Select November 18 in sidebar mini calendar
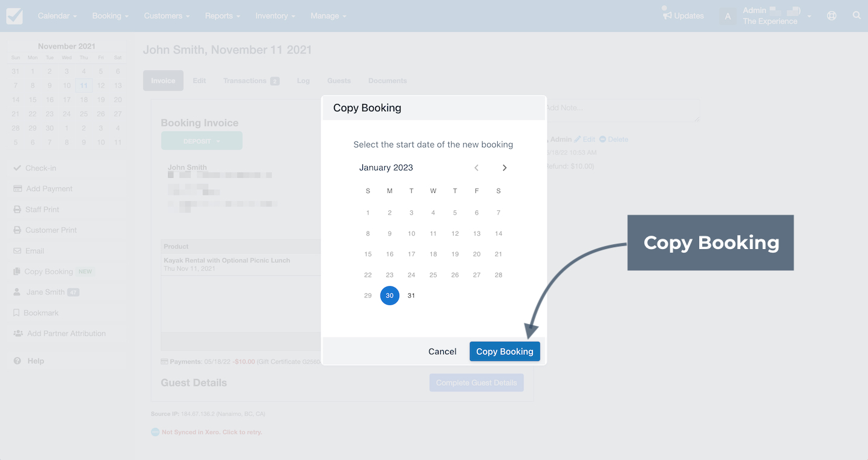The height and width of the screenshot is (460, 868). [x=83, y=100]
